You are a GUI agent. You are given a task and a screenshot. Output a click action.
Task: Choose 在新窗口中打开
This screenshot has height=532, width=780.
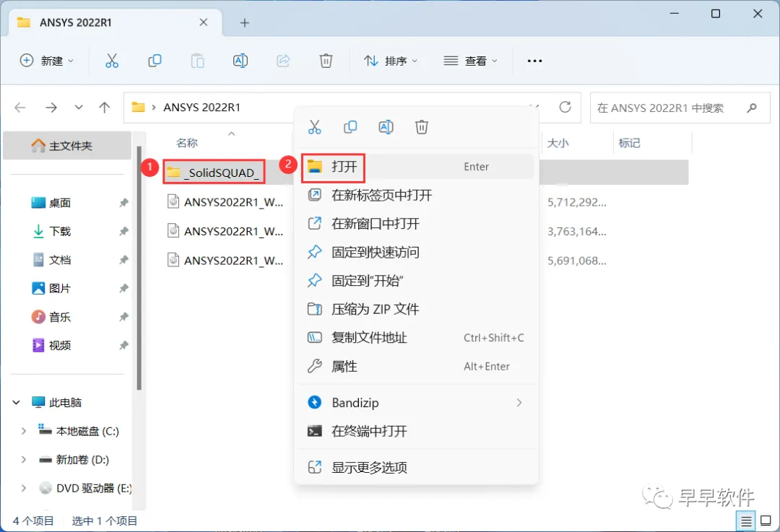point(417,224)
